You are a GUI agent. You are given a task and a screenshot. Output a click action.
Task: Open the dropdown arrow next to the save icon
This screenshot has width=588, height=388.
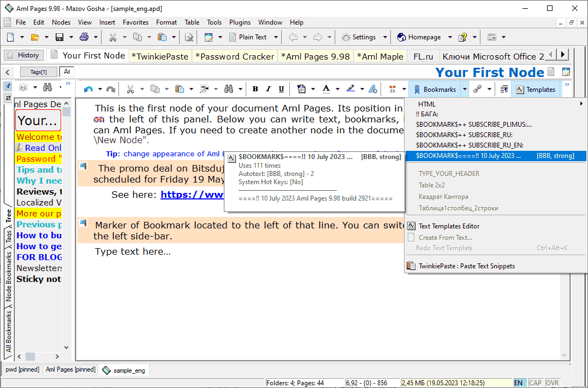click(71, 37)
